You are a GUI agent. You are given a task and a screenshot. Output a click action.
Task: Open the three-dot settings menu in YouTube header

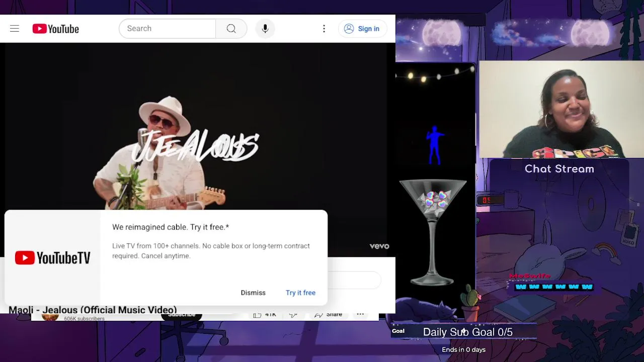324,29
